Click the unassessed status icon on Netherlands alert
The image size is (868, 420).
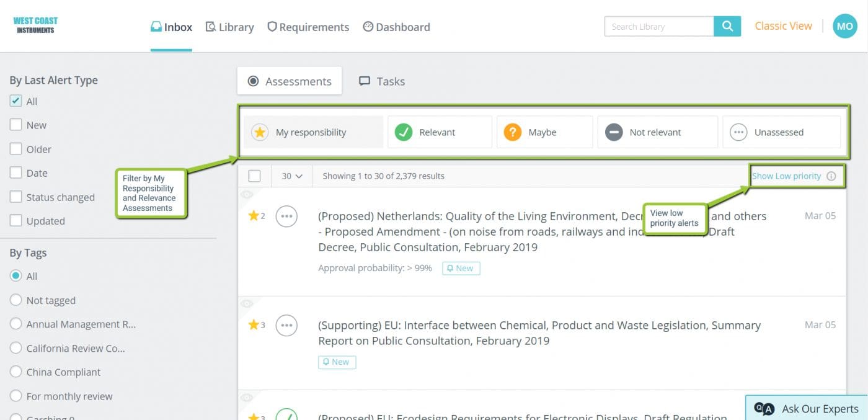pos(286,217)
